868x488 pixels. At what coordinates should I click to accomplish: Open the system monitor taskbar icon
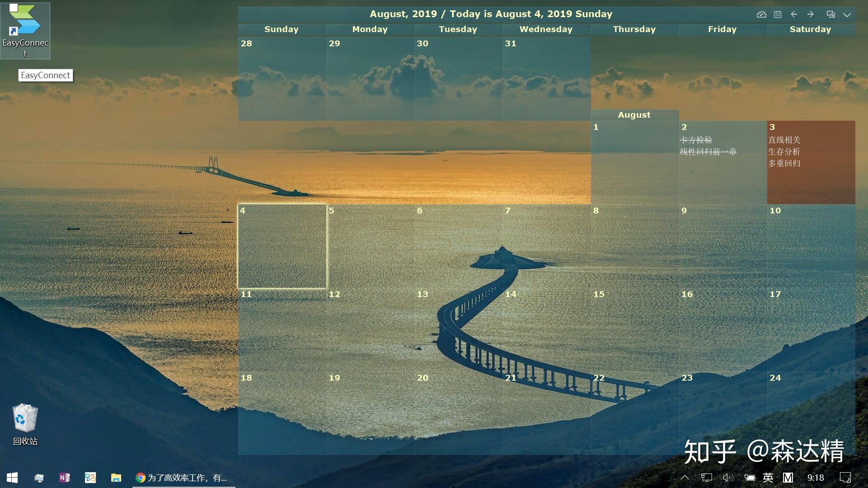[39, 478]
